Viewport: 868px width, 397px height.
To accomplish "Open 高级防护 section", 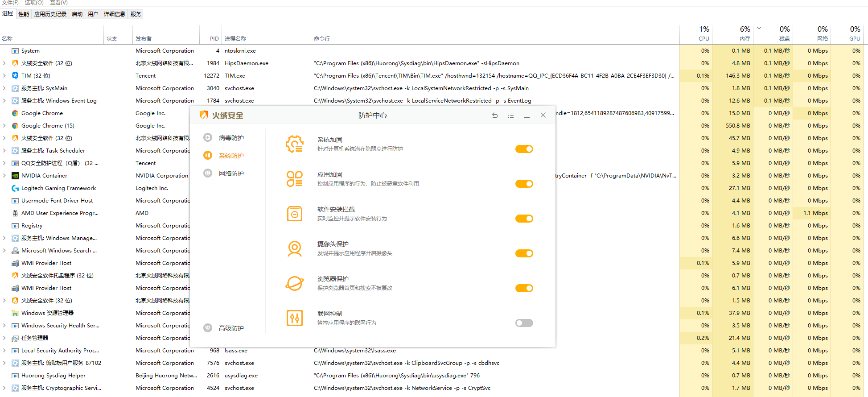I will click(x=231, y=328).
